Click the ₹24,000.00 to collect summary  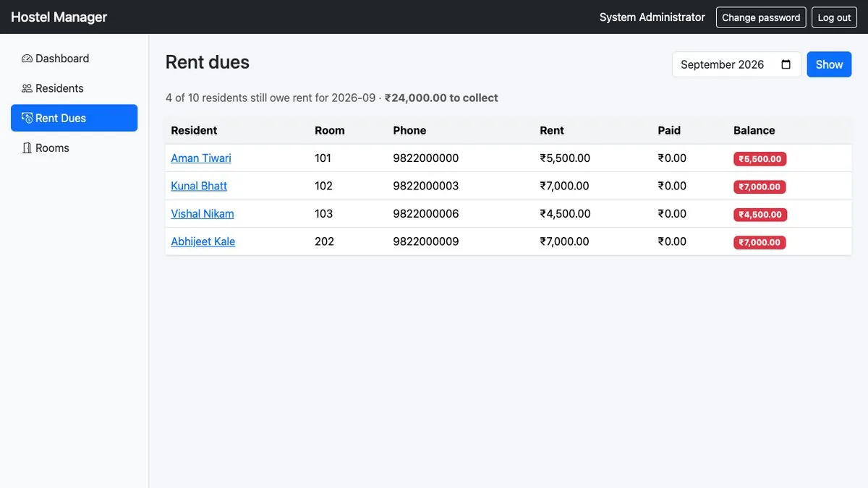[441, 98]
